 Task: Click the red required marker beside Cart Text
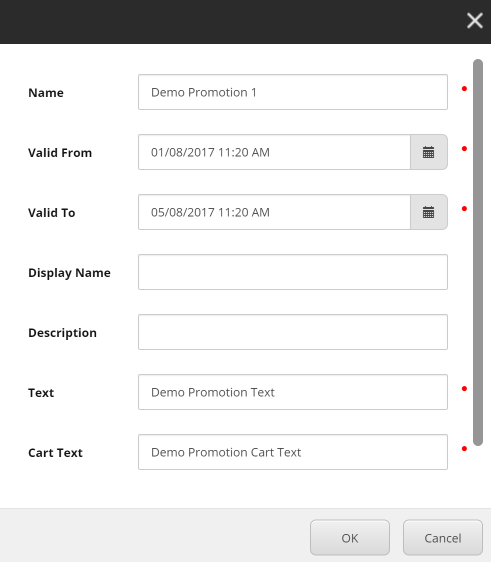coord(464,449)
